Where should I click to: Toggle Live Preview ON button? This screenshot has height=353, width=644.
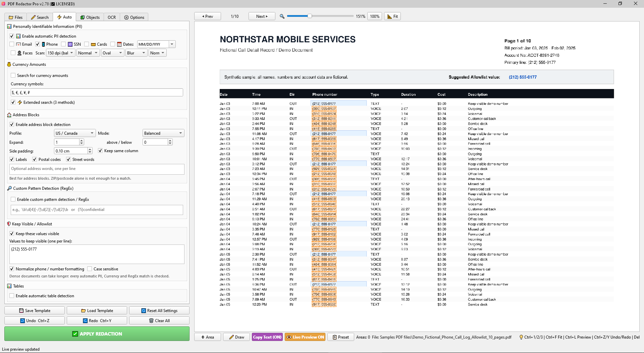click(x=305, y=337)
